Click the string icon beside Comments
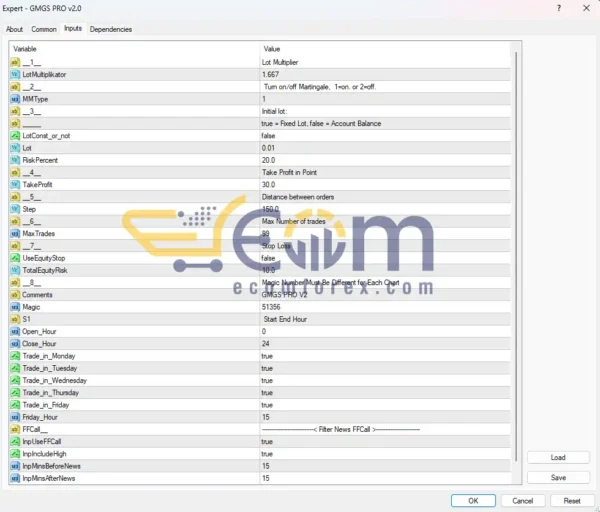The width and height of the screenshot is (600, 512). pos(15,295)
